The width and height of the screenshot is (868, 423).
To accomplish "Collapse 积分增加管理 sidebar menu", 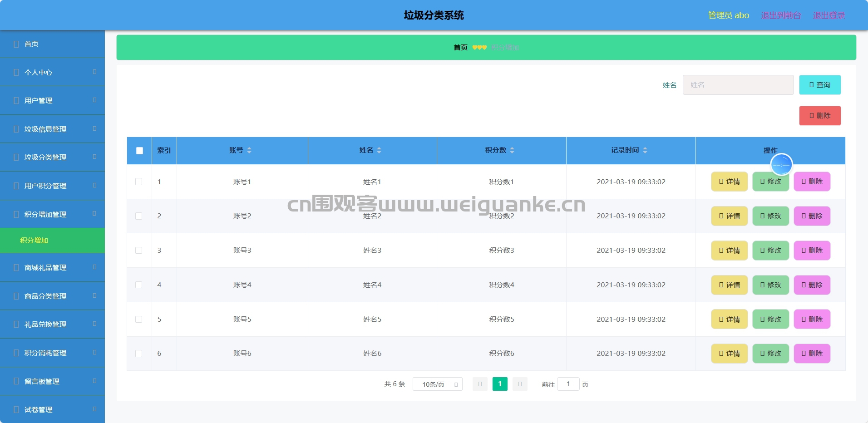I will 52,214.
